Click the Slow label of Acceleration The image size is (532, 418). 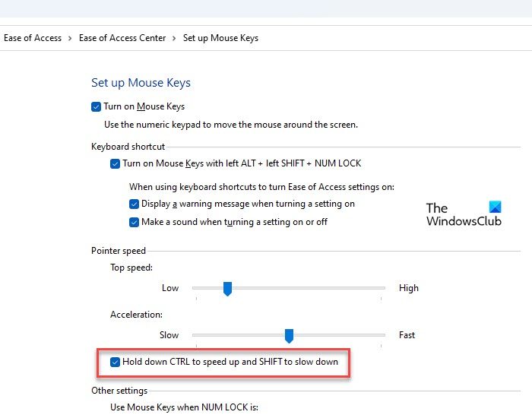(169, 335)
